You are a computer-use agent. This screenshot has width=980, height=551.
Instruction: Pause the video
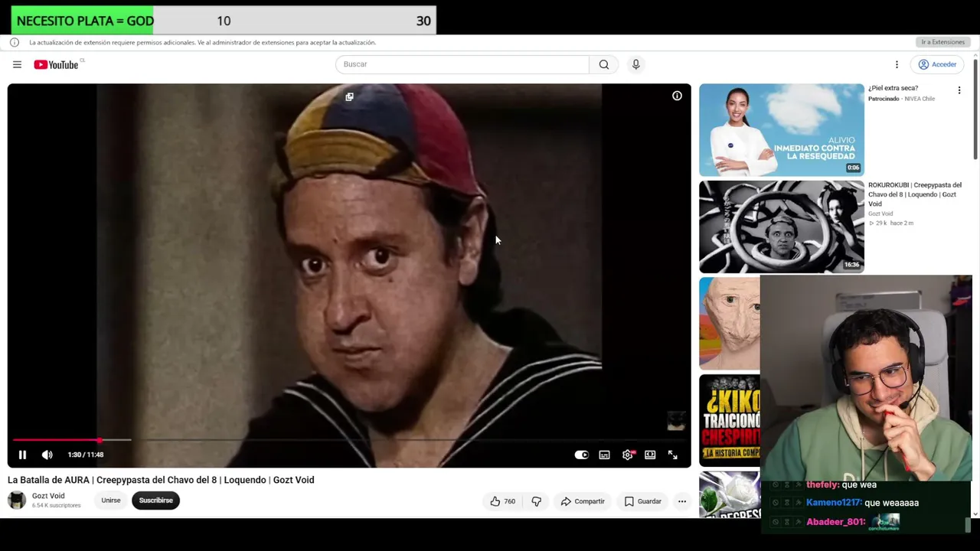[x=22, y=455]
